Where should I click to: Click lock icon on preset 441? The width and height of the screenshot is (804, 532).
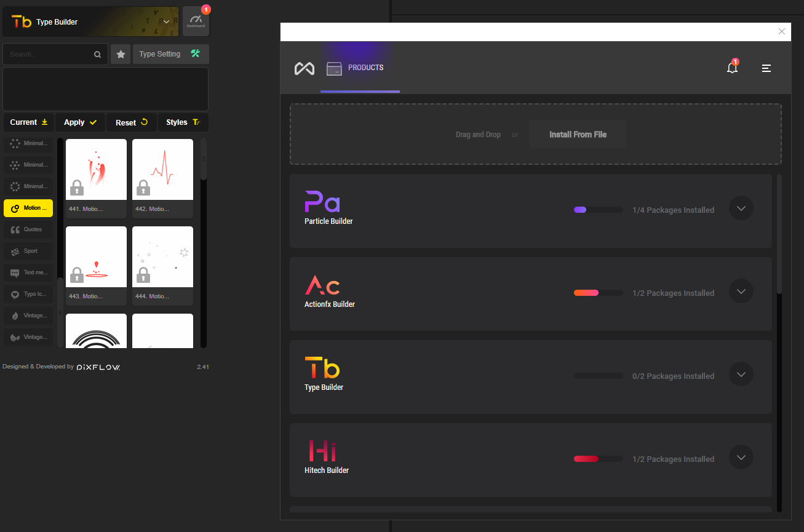(76, 187)
